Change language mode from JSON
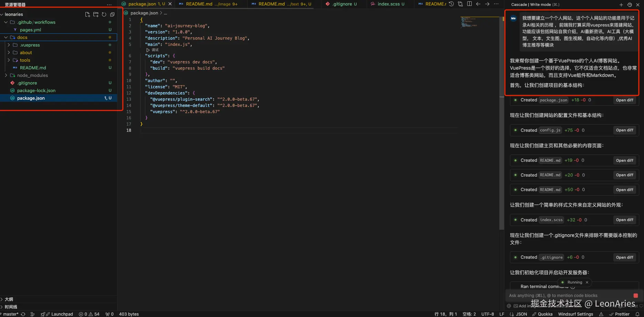The image size is (644, 317). point(521,314)
